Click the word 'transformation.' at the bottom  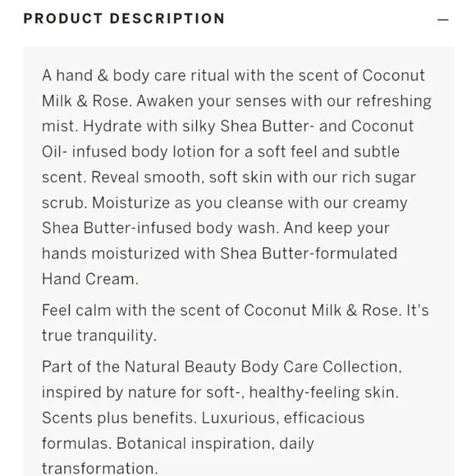click(100, 469)
